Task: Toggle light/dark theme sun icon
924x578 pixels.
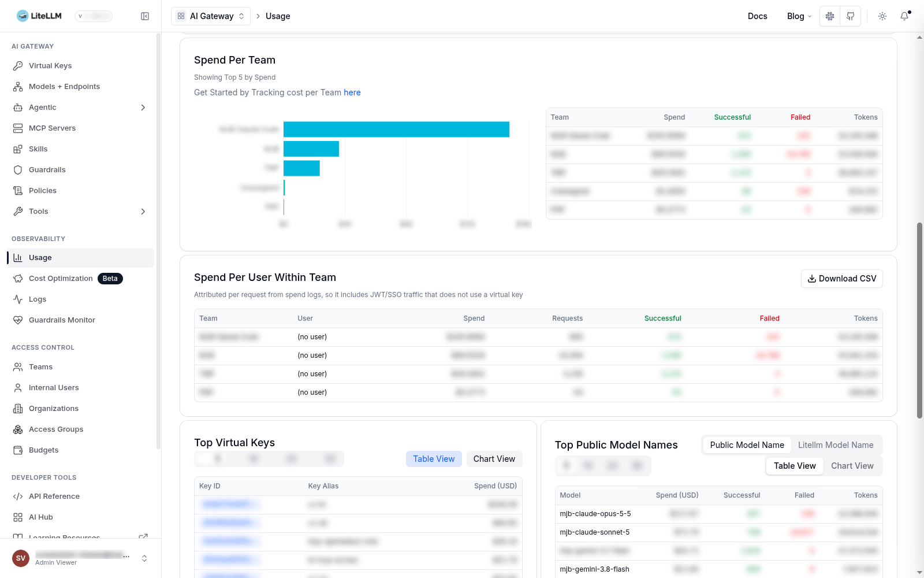Action: point(882,16)
